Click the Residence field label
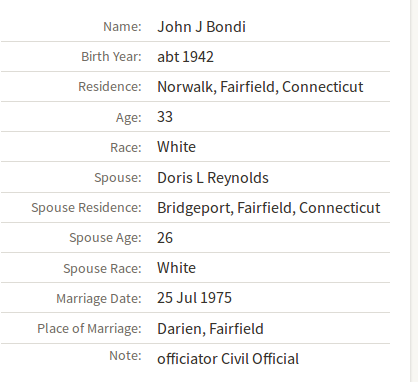This screenshot has width=418, height=382. pyautogui.click(x=110, y=87)
